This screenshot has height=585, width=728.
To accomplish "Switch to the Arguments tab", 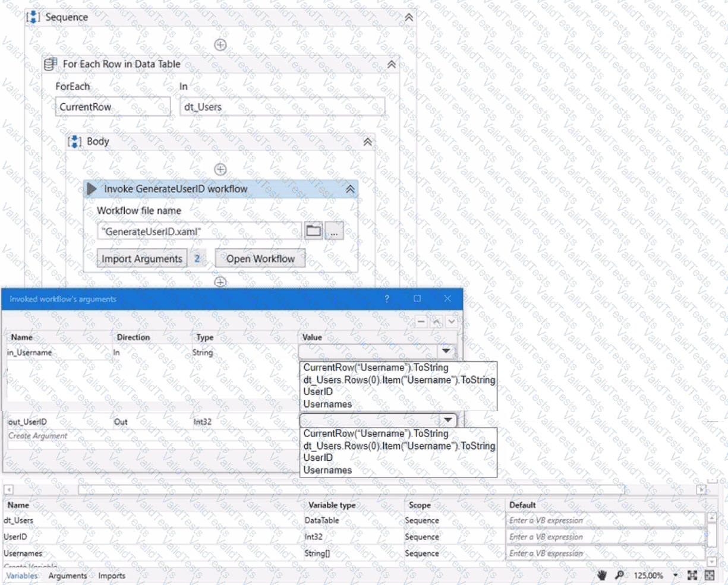I will click(x=68, y=575).
